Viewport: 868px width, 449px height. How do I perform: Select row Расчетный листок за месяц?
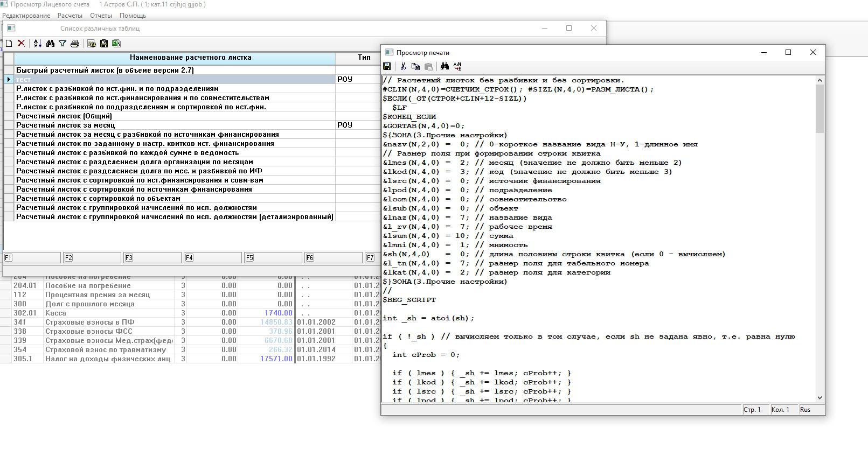(175, 125)
